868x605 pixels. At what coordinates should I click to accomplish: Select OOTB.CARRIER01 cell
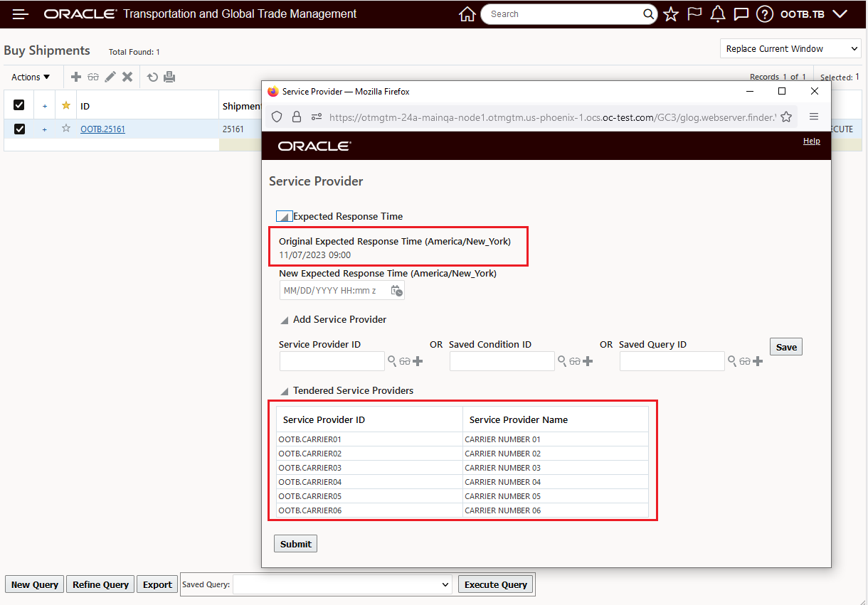click(x=370, y=439)
